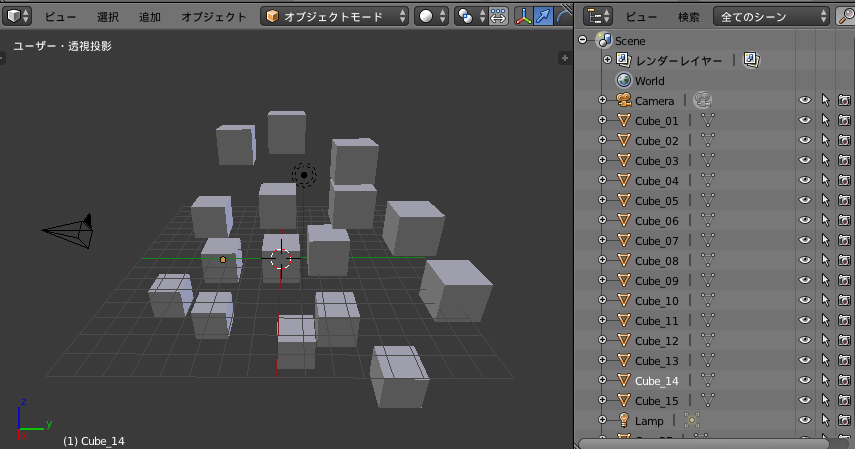Open the 3D View editor type selector

(x=17, y=16)
